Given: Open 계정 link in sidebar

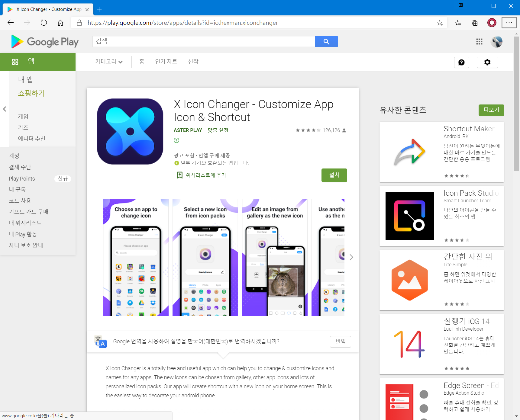Looking at the screenshot, I should pyautogui.click(x=14, y=156).
